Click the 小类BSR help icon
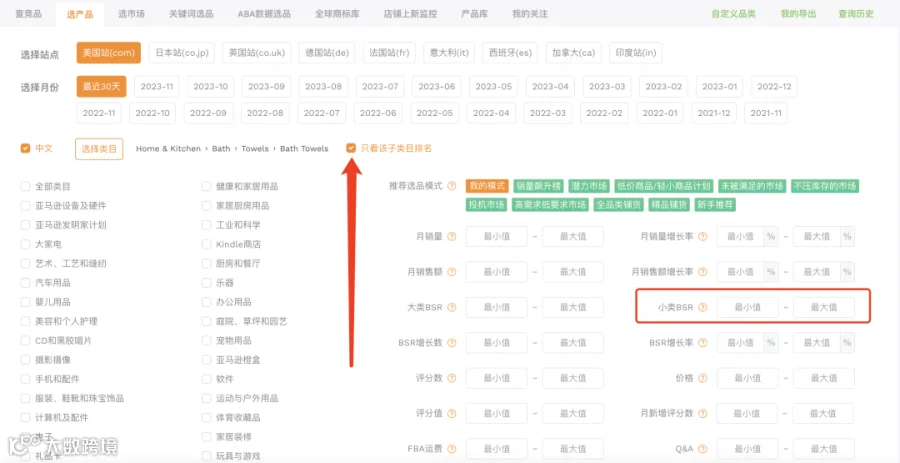Screen dimensions: 900x463 (x=703, y=308)
